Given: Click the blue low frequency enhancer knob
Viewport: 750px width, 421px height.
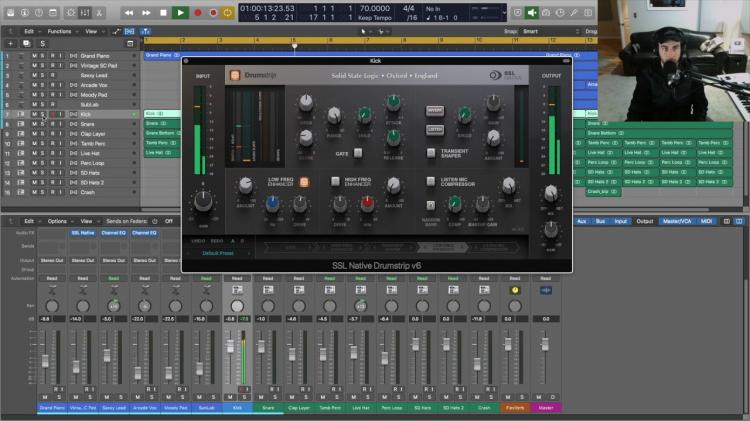Looking at the screenshot, I should pos(272,204).
